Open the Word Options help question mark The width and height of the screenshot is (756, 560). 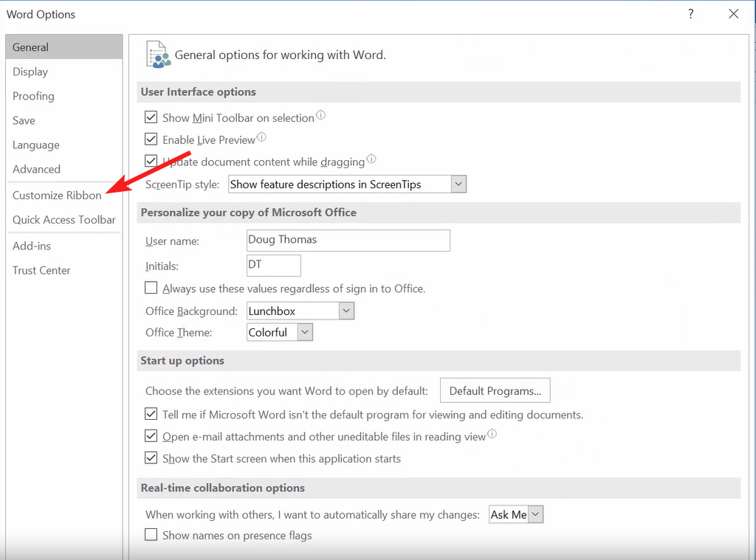click(x=691, y=14)
